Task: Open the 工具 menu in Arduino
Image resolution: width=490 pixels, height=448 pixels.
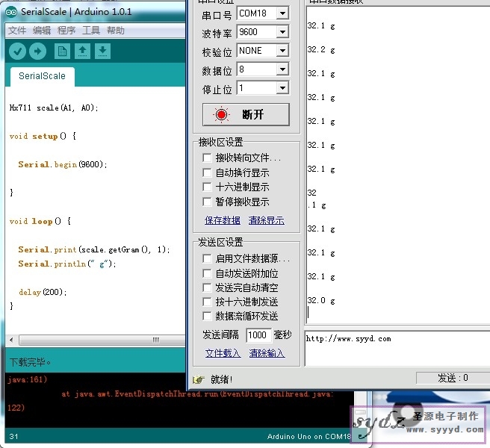Action: pos(91,31)
